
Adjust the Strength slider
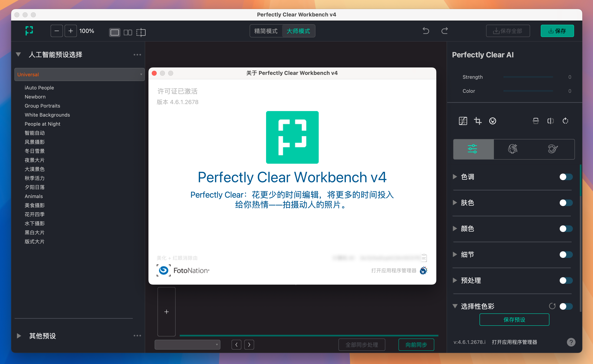[x=528, y=77]
